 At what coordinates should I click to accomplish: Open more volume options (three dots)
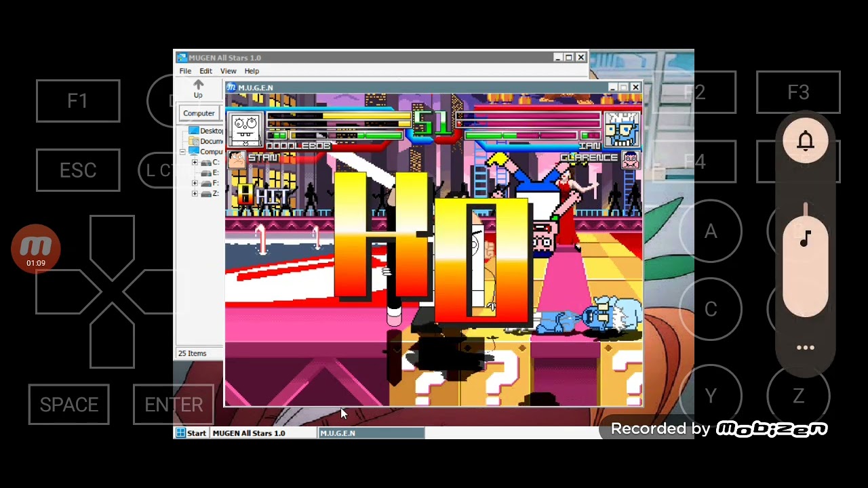[806, 348]
